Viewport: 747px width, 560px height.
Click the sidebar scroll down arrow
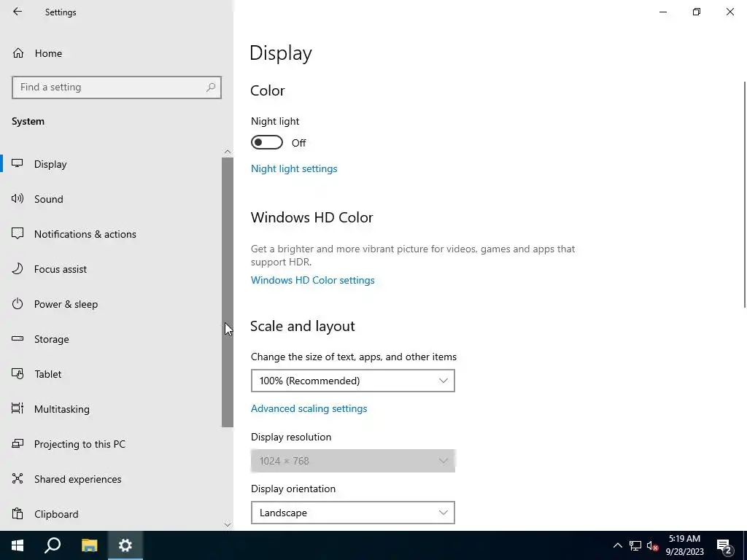[228, 524]
